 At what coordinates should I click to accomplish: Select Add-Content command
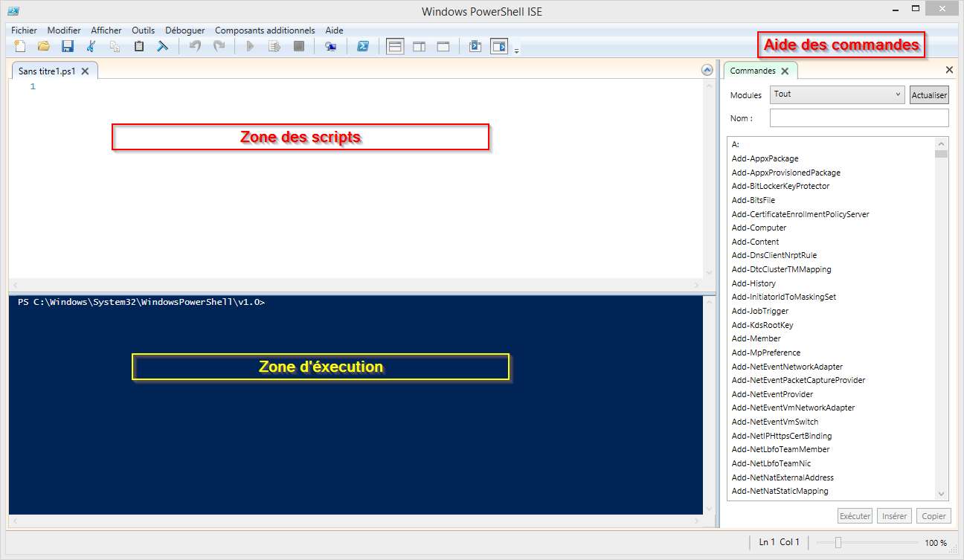pyautogui.click(x=755, y=242)
